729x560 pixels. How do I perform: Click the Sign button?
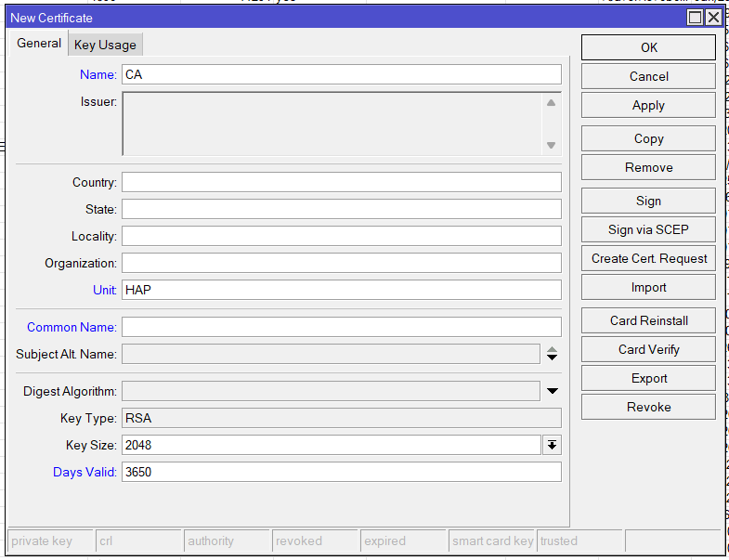[x=648, y=201]
